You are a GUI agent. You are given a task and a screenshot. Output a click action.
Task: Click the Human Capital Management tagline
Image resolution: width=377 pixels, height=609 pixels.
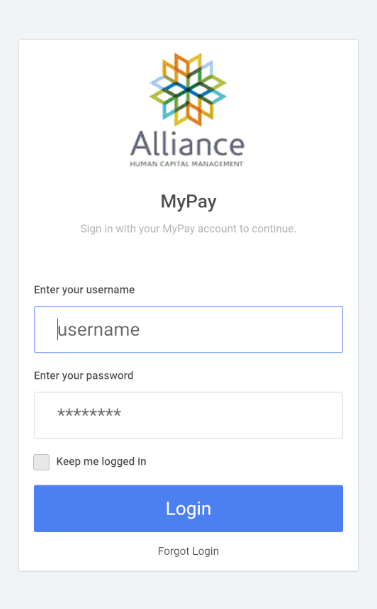187,164
